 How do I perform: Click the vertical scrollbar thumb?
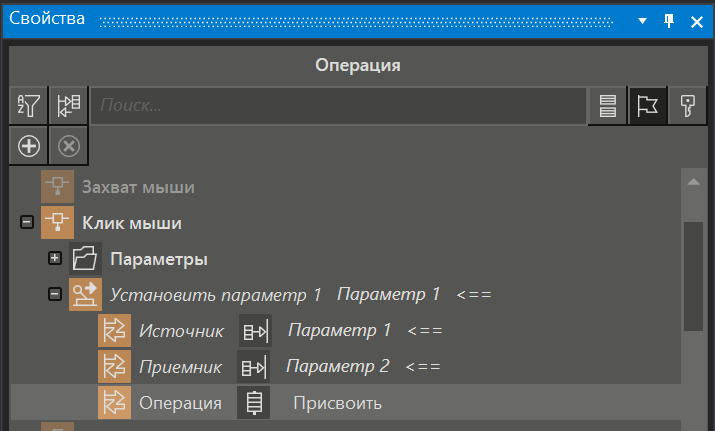692,275
